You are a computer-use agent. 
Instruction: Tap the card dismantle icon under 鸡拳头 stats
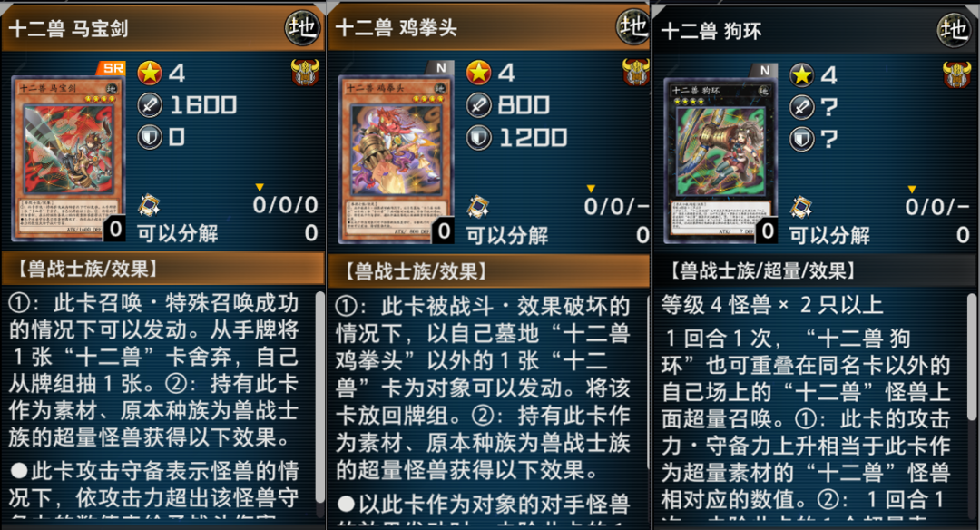click(478, 207)
